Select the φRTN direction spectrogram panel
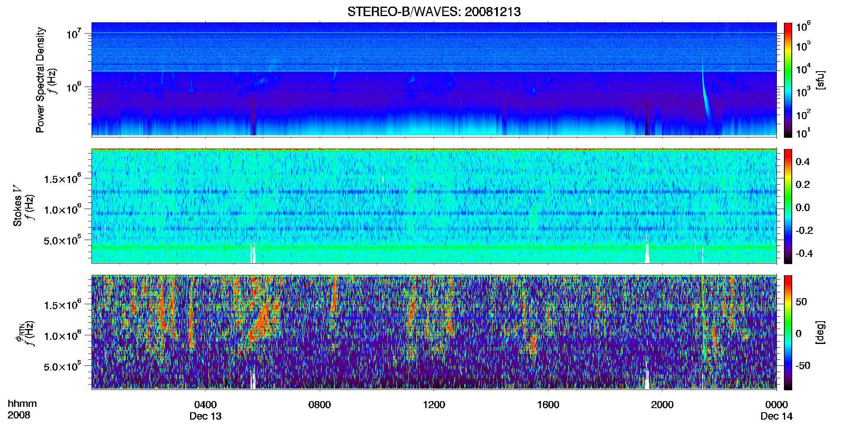The width and height of the screenshot is (868, 447). click(434, 332)
